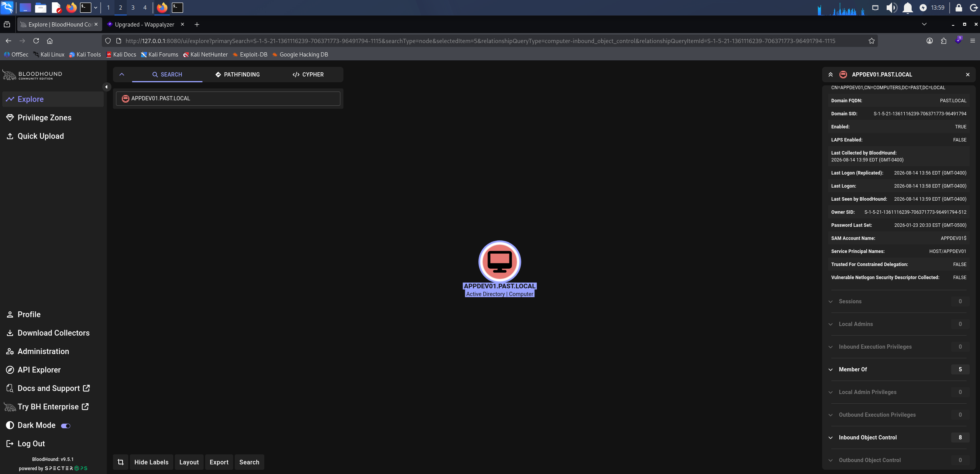Open the notifications bell in panel
Image resolution: width=980 pixels, height=474 pixels.
pyautogui.click(x=907, y=8)
